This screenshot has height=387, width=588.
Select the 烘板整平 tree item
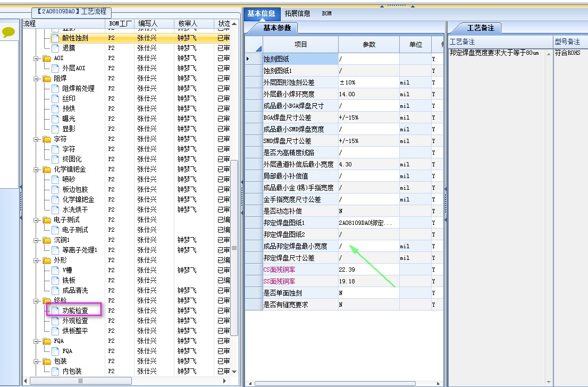tap(75, 331)
